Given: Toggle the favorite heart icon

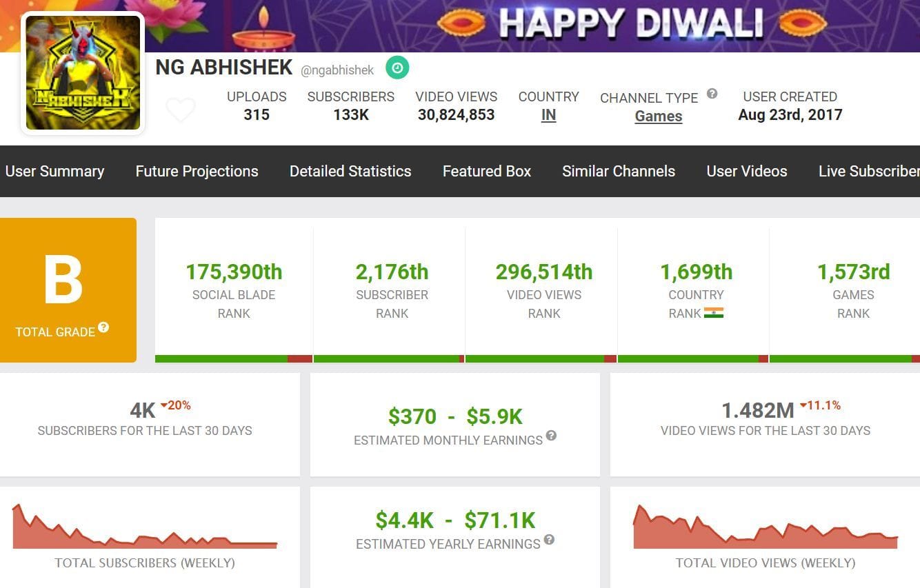Looking at the screenshot, I should tap(181, 109).
